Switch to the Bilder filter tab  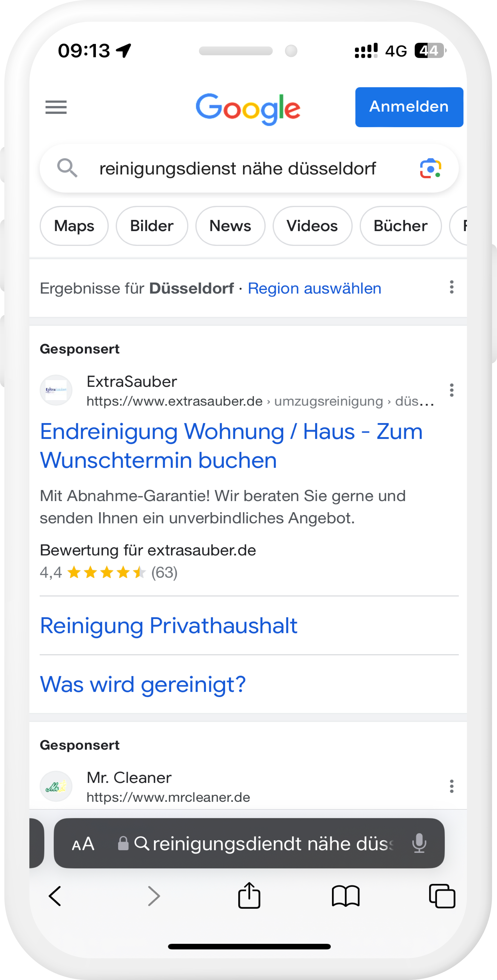(152, 226)
